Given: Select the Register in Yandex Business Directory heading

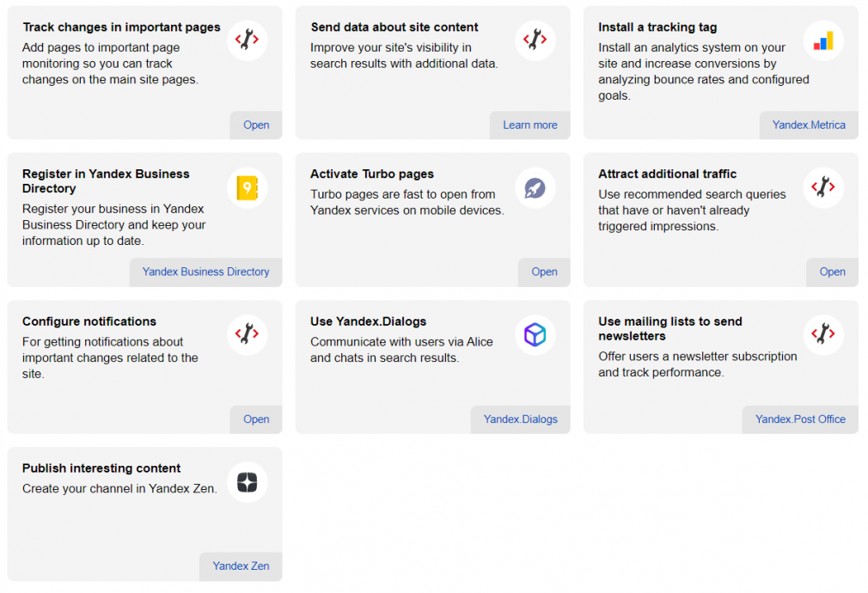Looking at the screenshot, I should coord(106,181).
